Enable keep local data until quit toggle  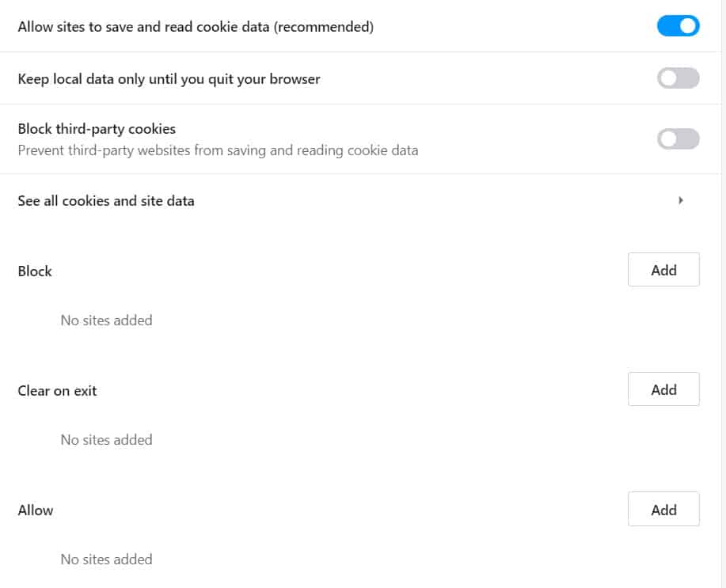click(678, 78)
